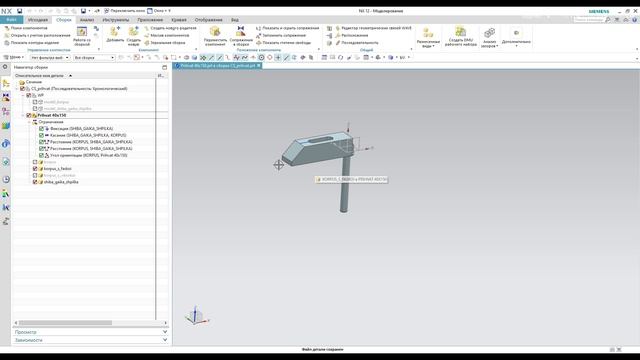Switch to the Отображение ribbon tab
Screen dimensions: 640x360
pos(209,20)
